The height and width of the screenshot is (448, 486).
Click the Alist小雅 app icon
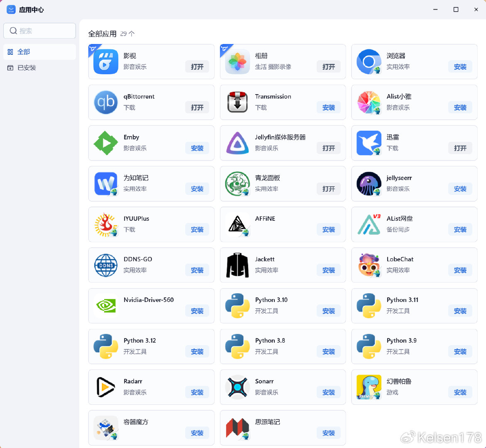(x=369, y=102)
